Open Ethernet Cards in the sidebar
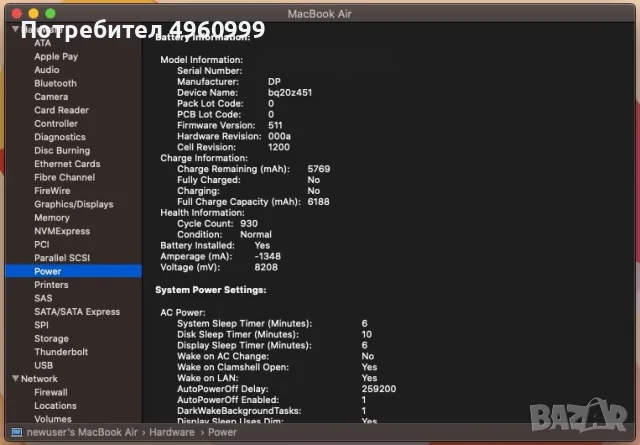640x445 pixels. (67, 164)
